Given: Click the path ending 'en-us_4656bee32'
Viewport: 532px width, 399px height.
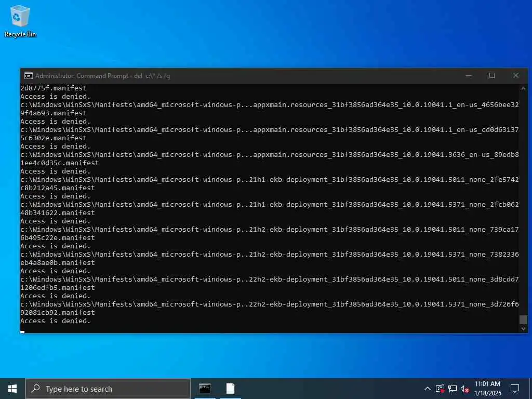Looking at the screenshot, I should pos(270,104).
